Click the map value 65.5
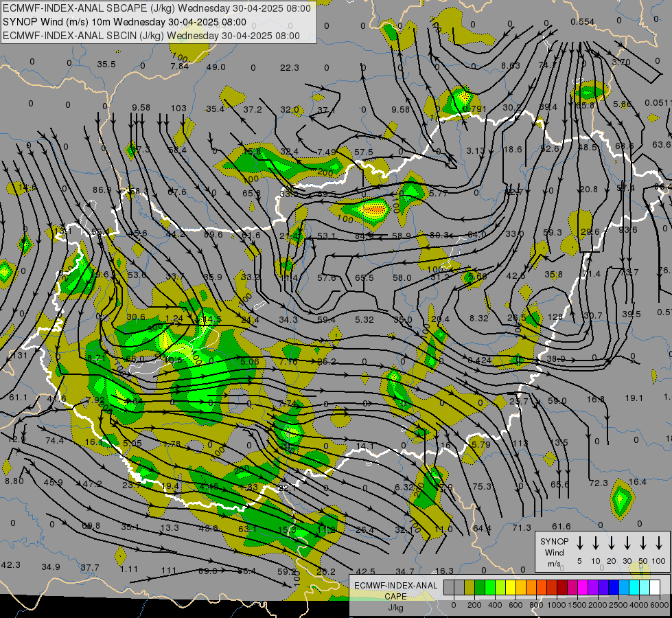 [364, 278]
